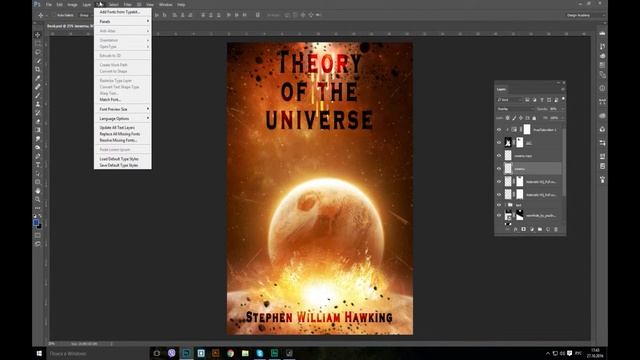This screenshot has width=640, height=360.
Task: Click the create new layer icon
Action: click(x=548, y=229)
